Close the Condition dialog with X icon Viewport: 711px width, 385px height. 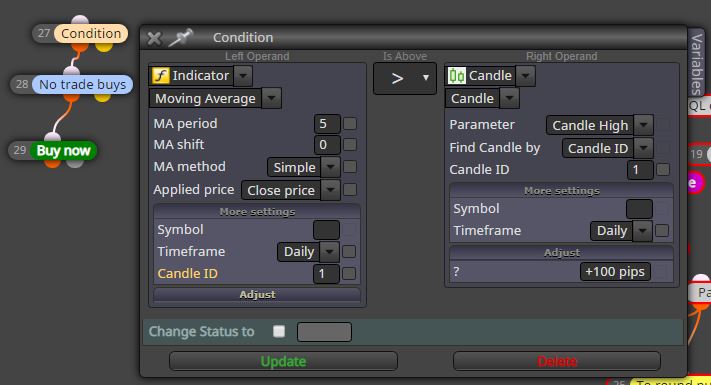click(x=154, y=39)
